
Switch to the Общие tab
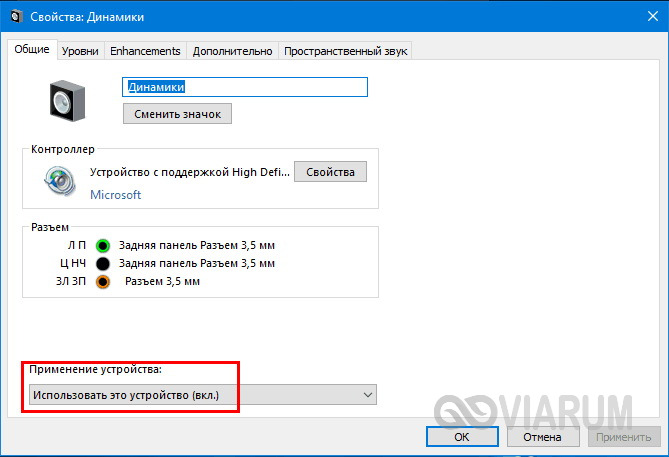(32, 51)
